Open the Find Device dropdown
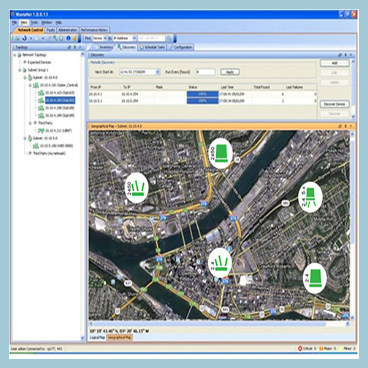The image size is (368, 368). pyautogui.click(x=100, y=38)
